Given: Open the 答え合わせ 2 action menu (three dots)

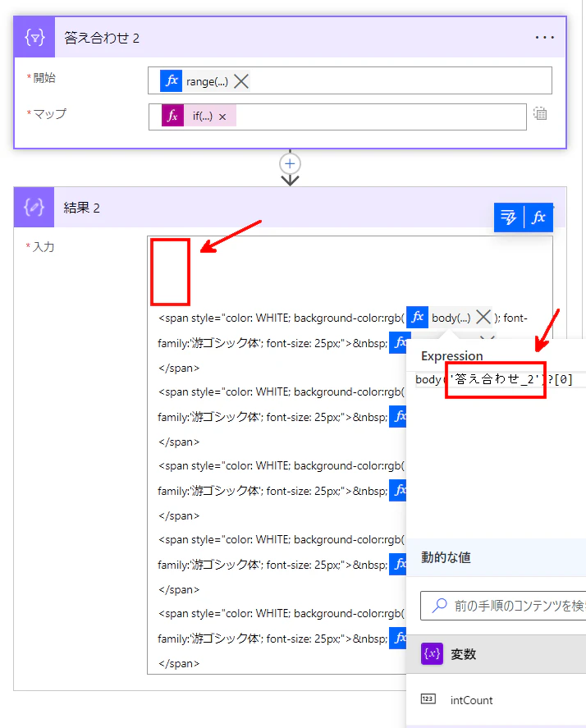Looking at the screenshot, I should 544,37.
